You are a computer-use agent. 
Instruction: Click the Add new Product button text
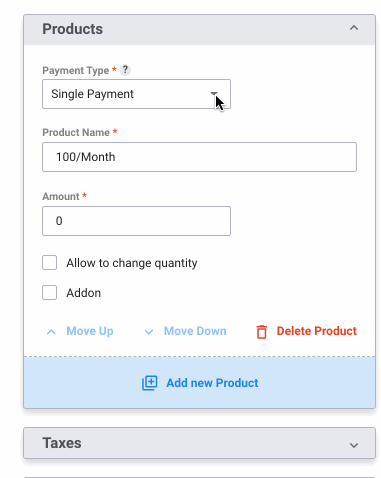(212, 383)
